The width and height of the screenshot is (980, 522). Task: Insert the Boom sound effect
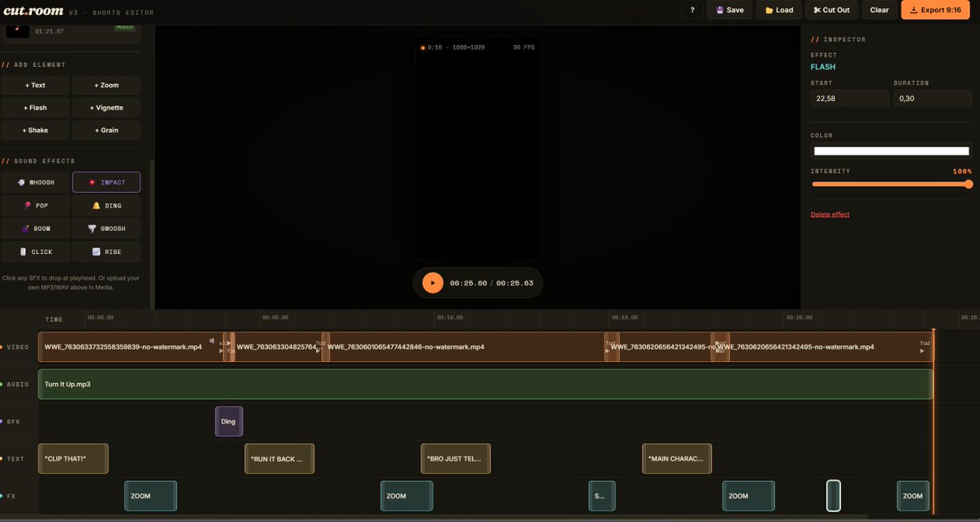click(35, 229)
